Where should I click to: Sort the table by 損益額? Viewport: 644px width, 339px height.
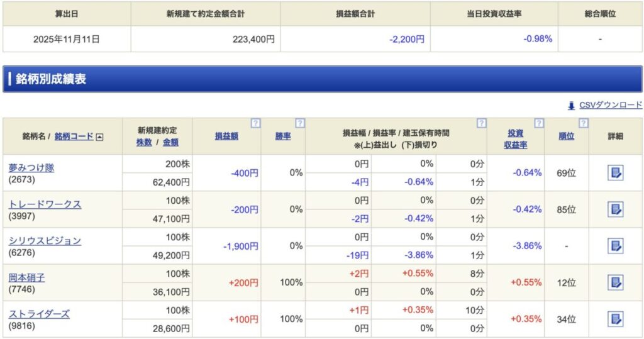pyautogui.click(x=226, y=136)
